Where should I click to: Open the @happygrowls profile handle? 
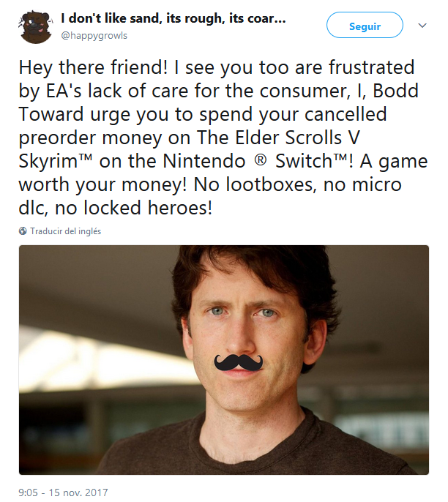click(94, 36)
